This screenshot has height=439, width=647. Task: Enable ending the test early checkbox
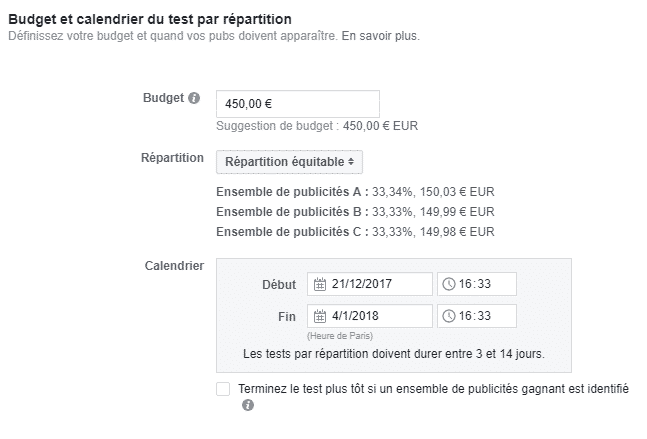click(x=223, y=389)
